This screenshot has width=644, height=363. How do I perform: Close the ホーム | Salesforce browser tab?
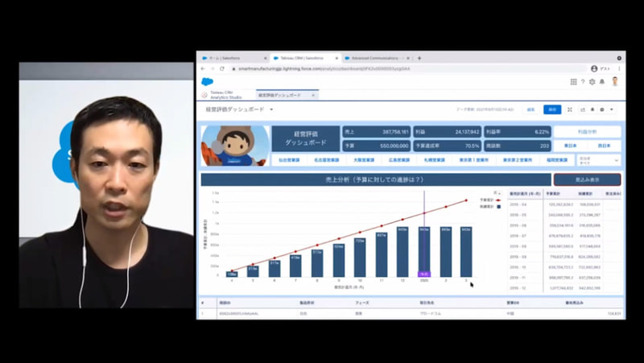tap(266, 58)
